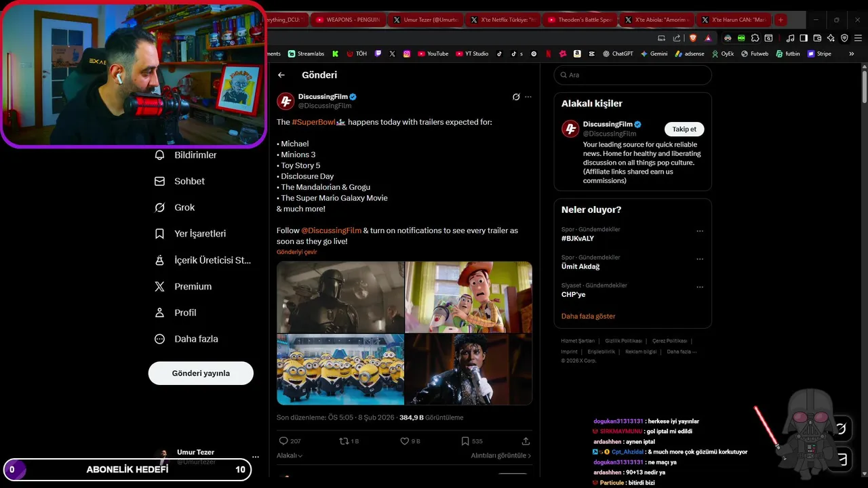Open İçerik Üreticisi Stüdyosu sidebar item
868x488 pixels.
click(x=203, y=260)
